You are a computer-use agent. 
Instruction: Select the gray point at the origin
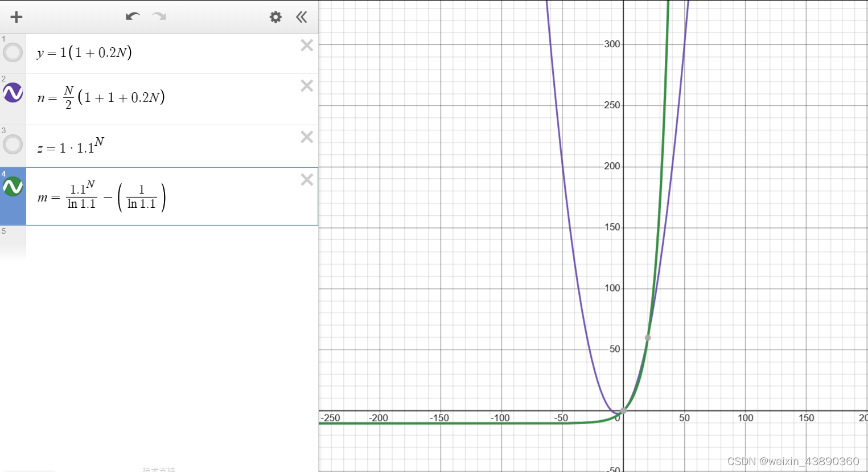coord(623,411)
